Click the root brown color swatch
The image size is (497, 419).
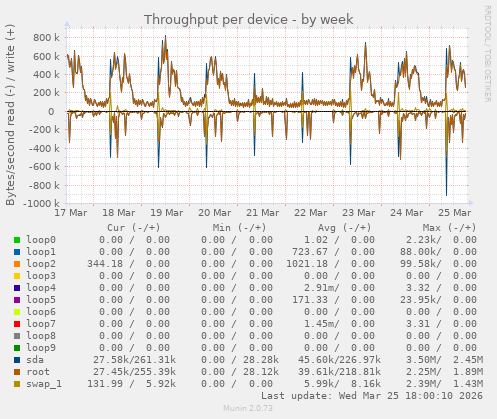(17, 372)
